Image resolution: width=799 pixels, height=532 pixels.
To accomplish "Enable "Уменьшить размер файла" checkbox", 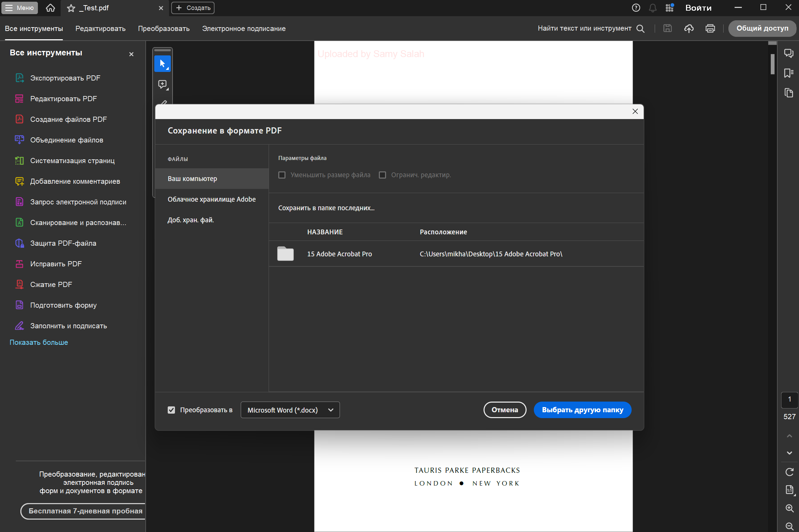I will tap(282, 175).
